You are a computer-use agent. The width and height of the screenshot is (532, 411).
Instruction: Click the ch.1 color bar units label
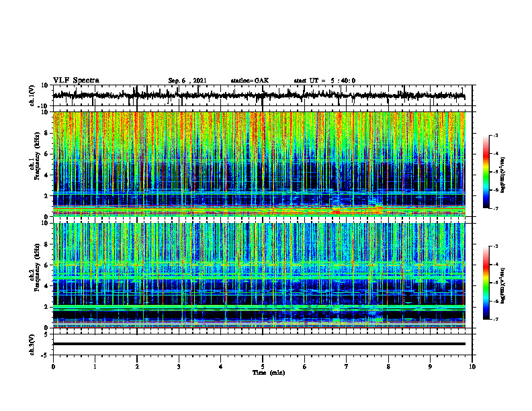pyautogui.click(x=502, y=175)
